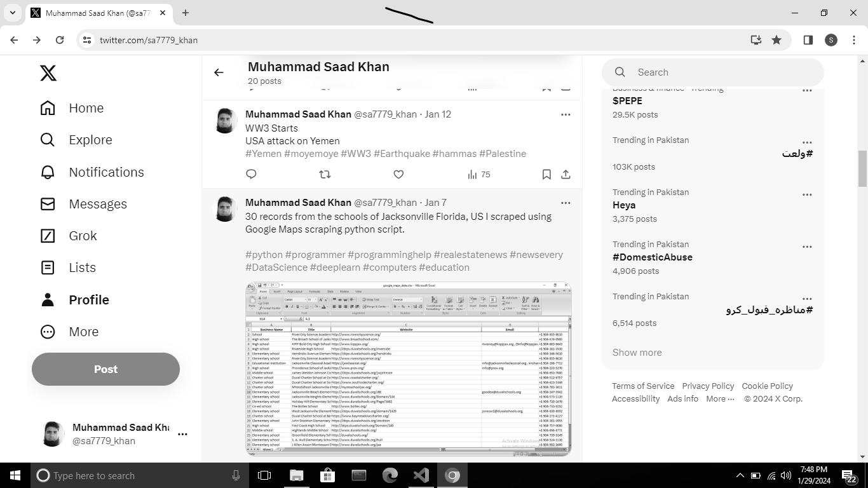Click the #WW3 hashtag
This screenshot has width=868, height=488.
[356, 154]
